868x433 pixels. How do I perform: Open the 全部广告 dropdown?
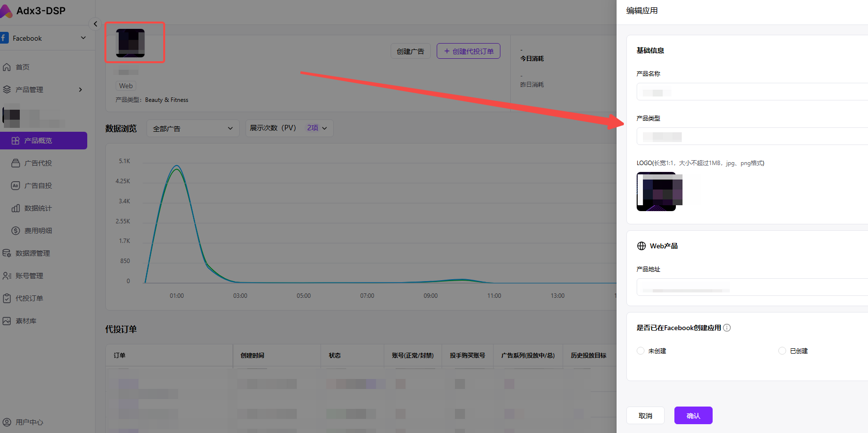(193, 128)
